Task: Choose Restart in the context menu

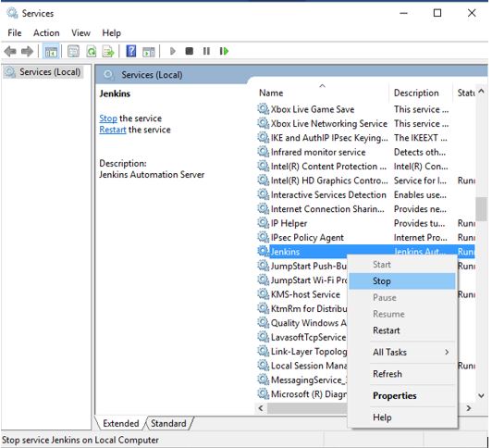Action: [x=402, y=330]
